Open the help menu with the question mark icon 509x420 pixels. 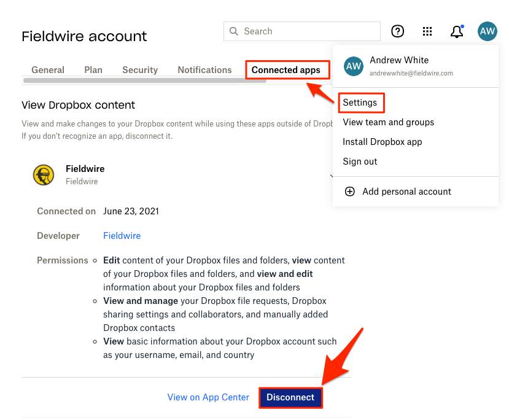pos(397,31)
